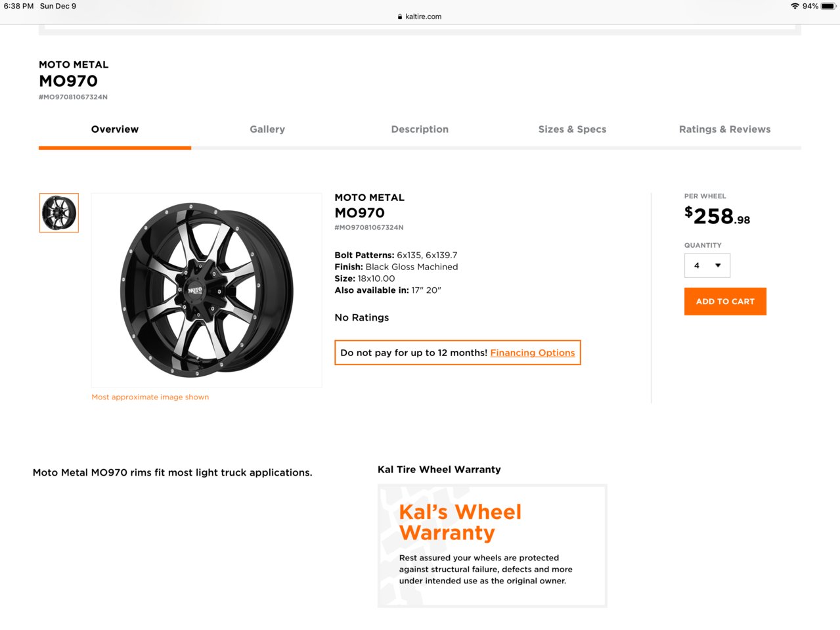Go to Sizes & Specs tab
The width and height of the screenshot is (840, 630).
(572, 129)
